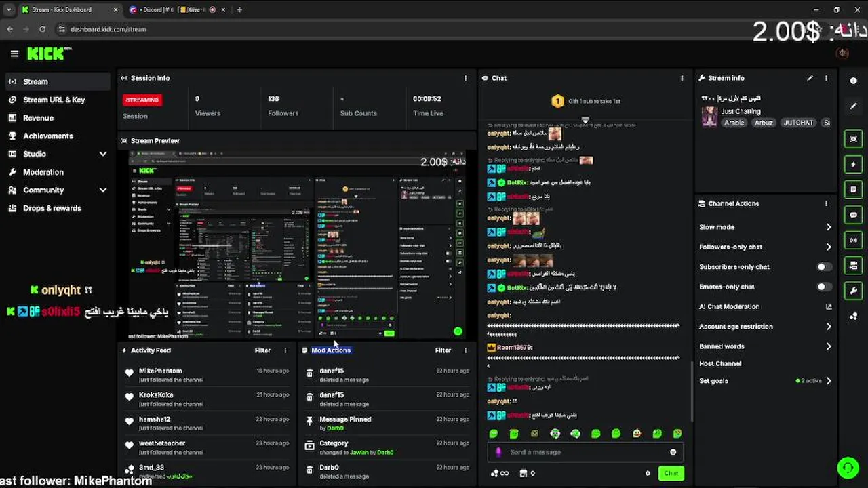
Task: Select the first green emote in chat row
Action: coord(494,434)
